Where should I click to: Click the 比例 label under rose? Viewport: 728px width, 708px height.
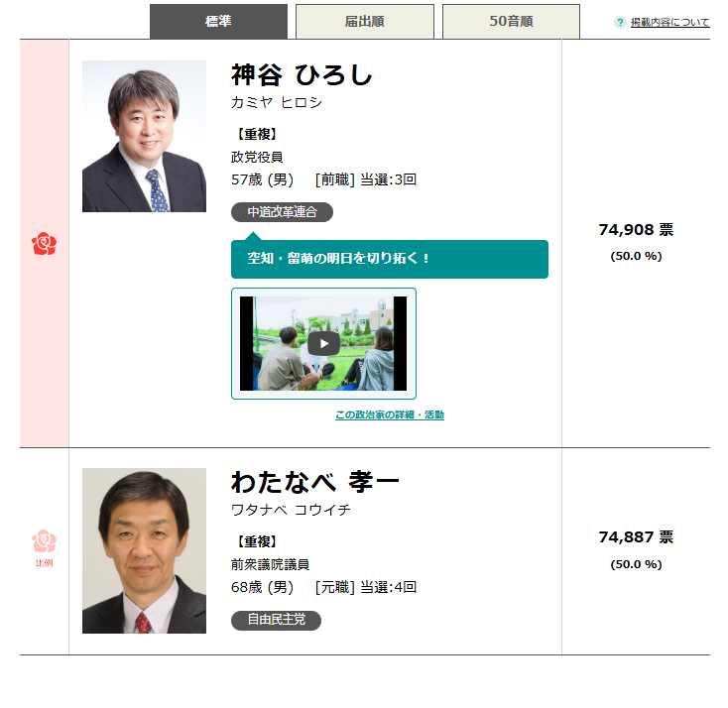44,563
